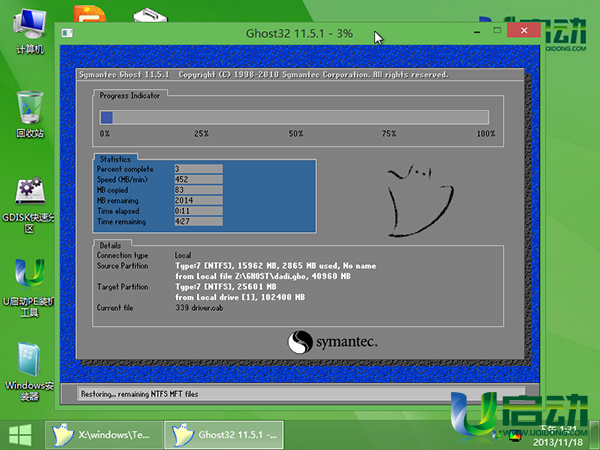
Task: Click the MB copied value 83
Action: [x=198, y=190]
